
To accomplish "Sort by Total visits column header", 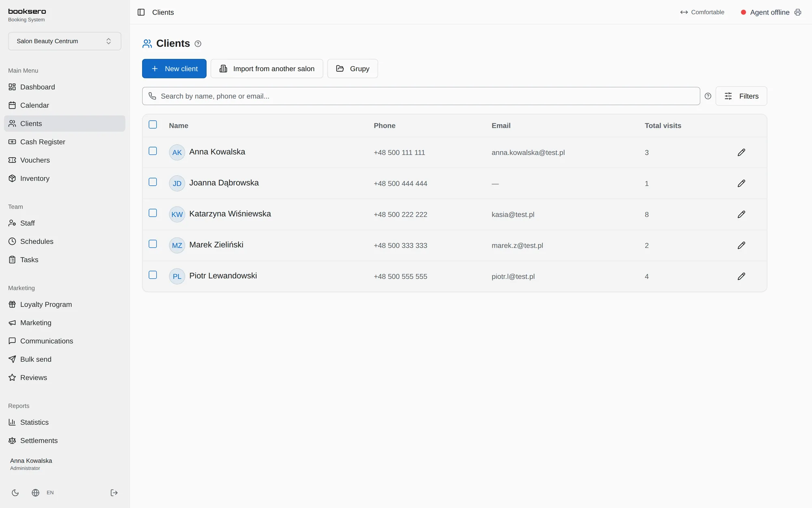I will click(663, 126).
